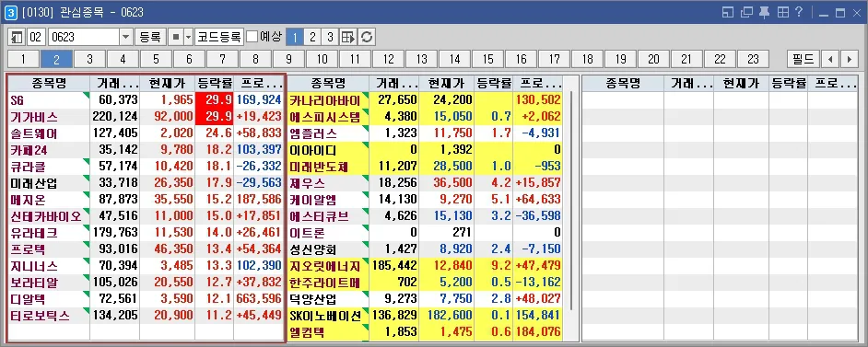This screenshot has height=347, width=868.
Task: Click the gray square stop button
Action: coord(175,38)
